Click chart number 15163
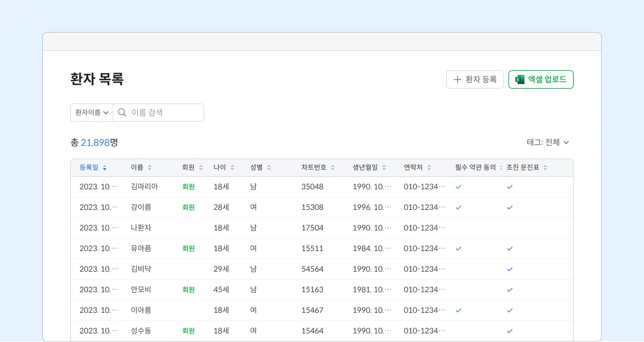This screenshot has height=342, width=644. (312, 289)
